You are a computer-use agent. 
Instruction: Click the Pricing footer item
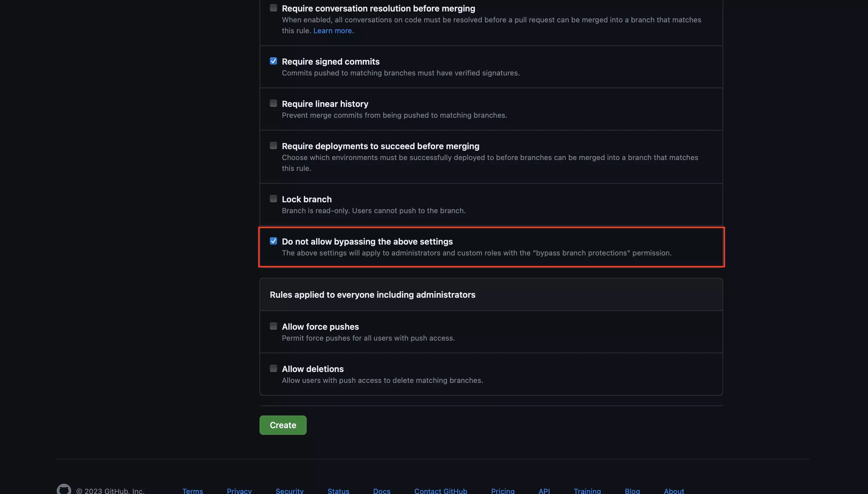click(x=503, y=490)
